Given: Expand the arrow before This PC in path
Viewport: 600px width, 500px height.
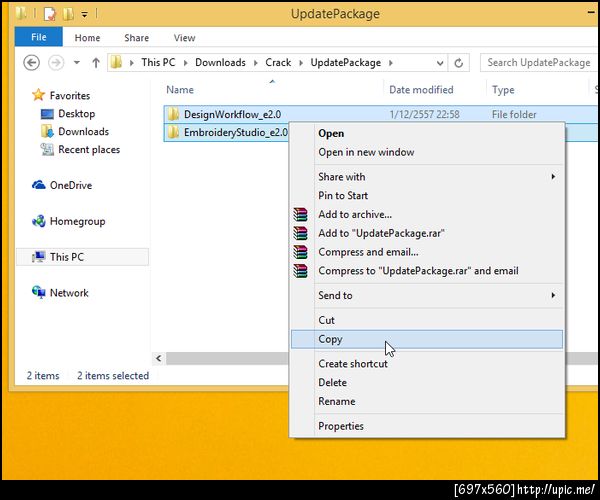Looking at the screenshot, I should (132, 63).
